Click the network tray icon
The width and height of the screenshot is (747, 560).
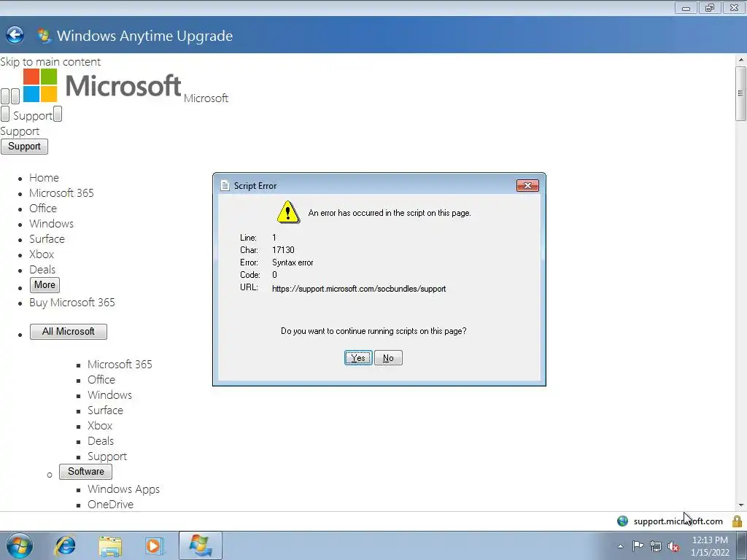coord(656,546)
